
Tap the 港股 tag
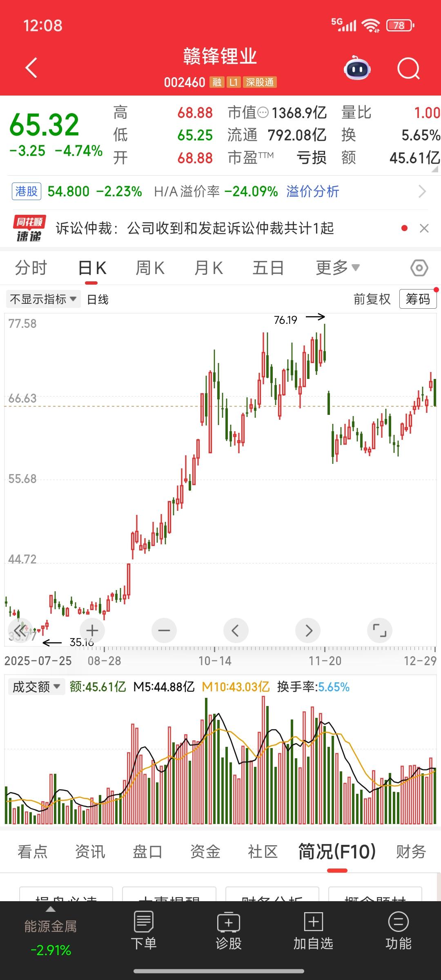click(26, 191)
